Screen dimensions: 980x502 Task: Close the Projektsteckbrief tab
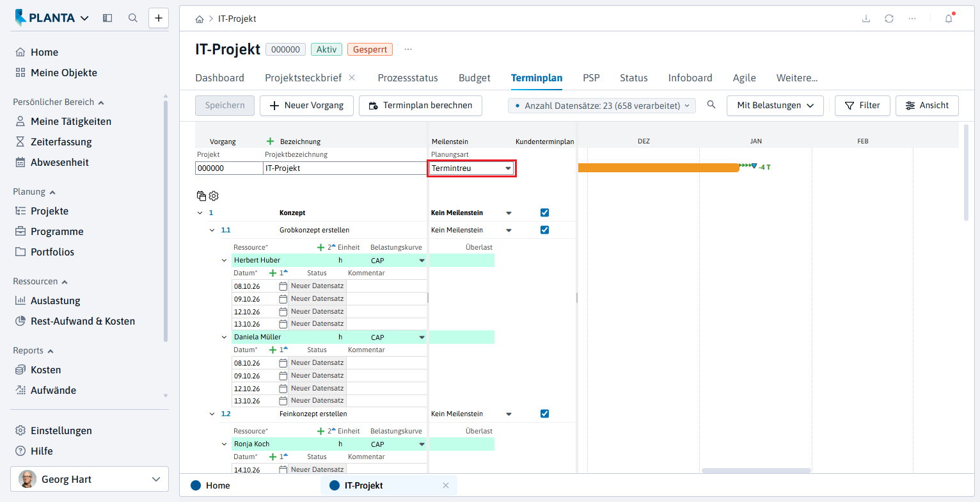click(x=352, y=78)
